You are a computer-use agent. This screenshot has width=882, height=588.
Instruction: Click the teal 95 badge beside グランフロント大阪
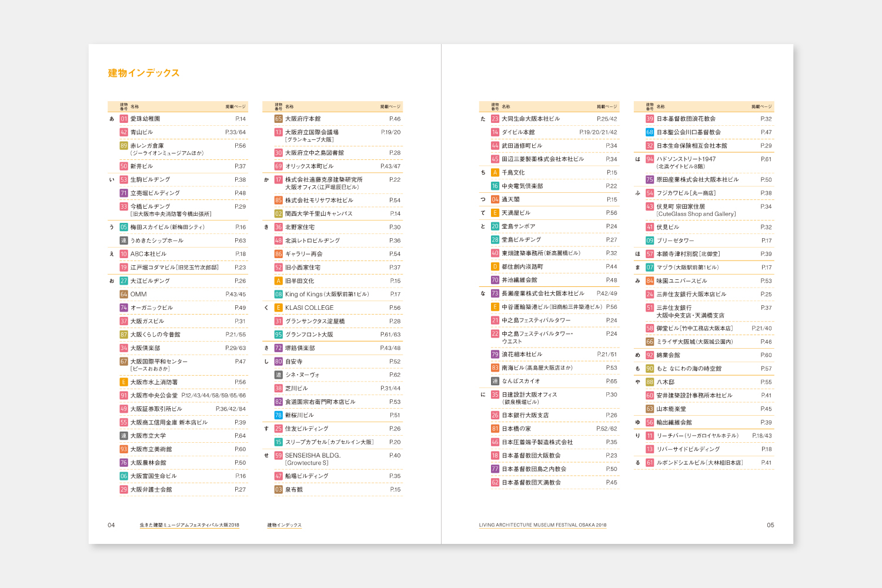coord(279,335)
